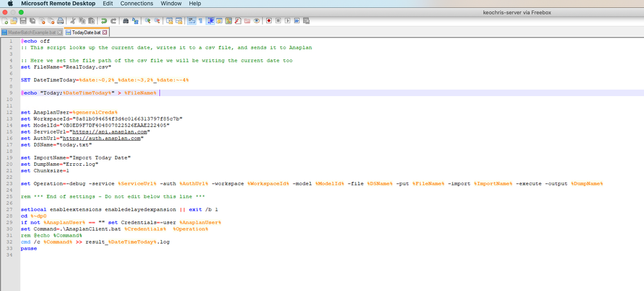Click the "Import Today Date" string

click(x=100, y=158)
